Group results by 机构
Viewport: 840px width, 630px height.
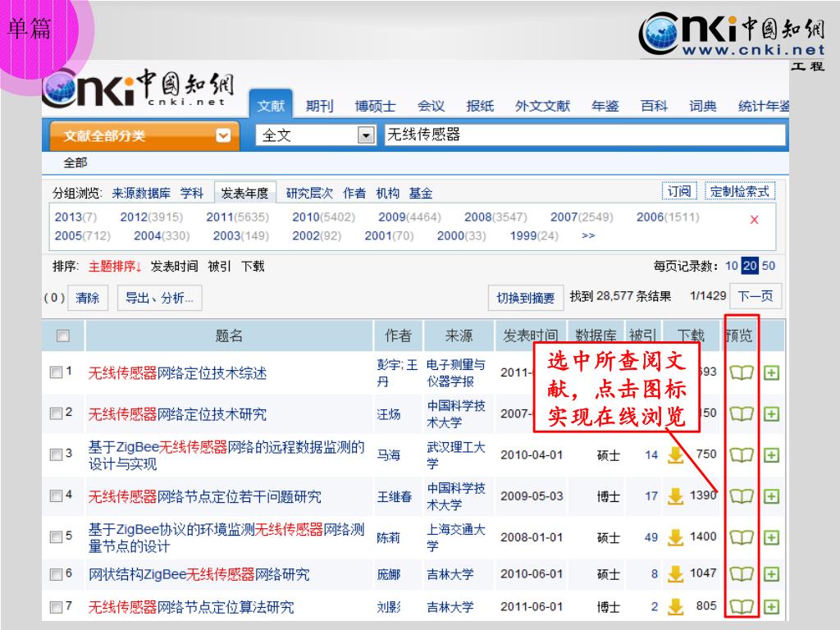pos(388,193)
